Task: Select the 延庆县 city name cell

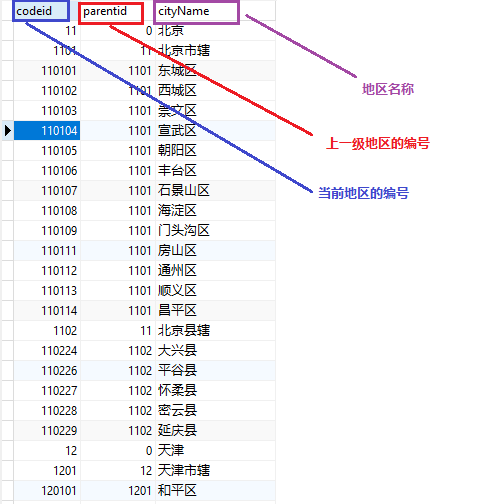Action: (215, 430)
